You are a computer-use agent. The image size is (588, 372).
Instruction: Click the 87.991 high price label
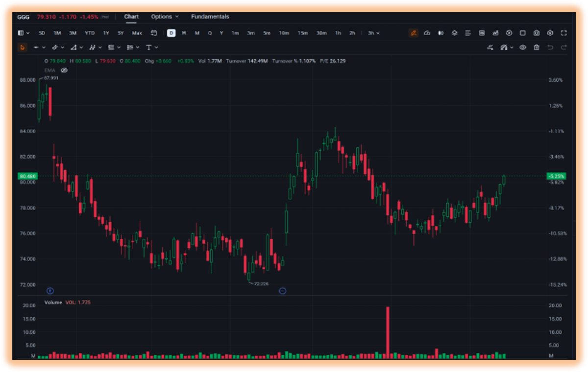click(x=51, y=78)
